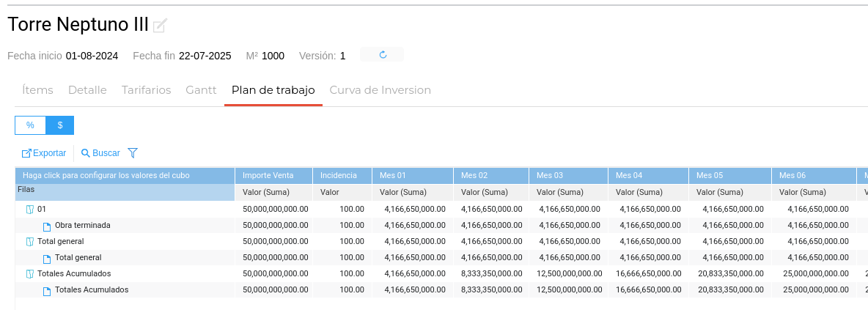Open the Tarifarios tab
This screenshot has height=310, width=868.
pyautogui.click(x=146, y=90)
